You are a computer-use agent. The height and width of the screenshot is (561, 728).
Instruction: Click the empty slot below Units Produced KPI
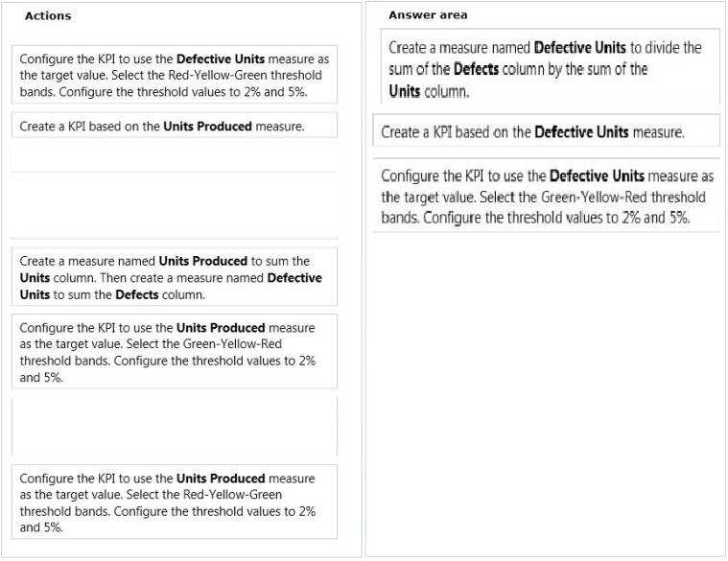(175, 157)
